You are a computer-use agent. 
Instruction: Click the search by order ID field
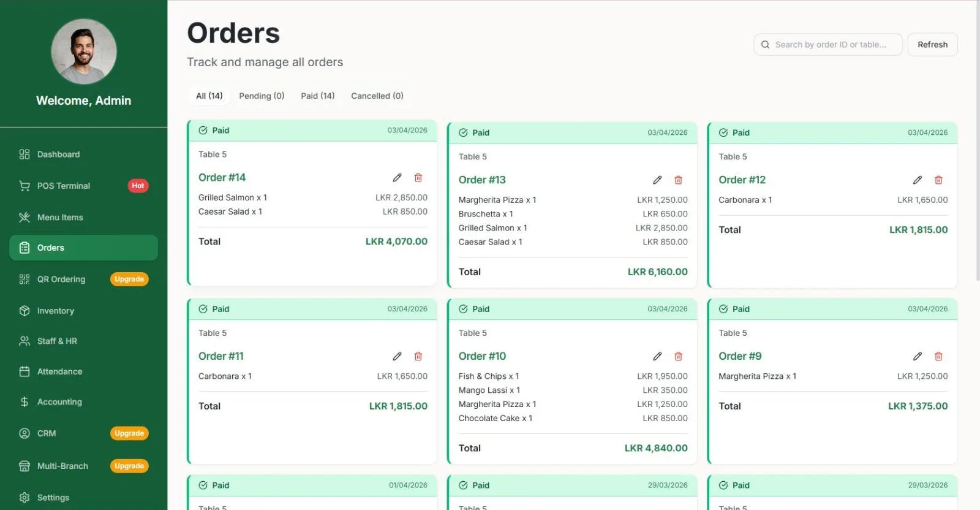point(828,45)
